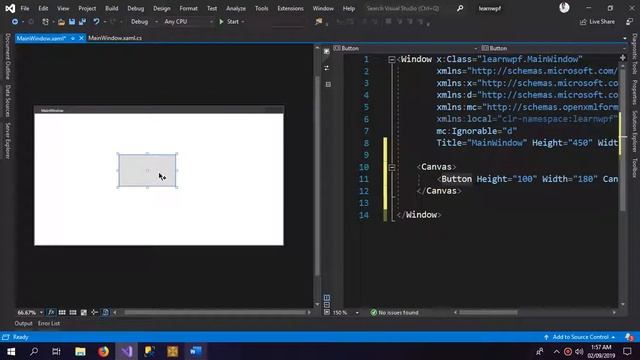Open the Extensions menu
The width and height of the screenshot is (640, 360).
click(290, 8)
